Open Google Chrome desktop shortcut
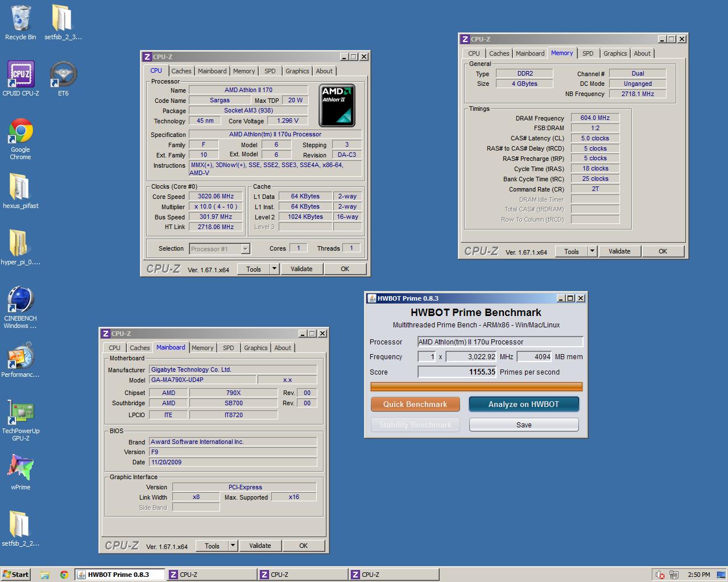The width and height of the screenshot is (728, 582). (x=20, y=139)
